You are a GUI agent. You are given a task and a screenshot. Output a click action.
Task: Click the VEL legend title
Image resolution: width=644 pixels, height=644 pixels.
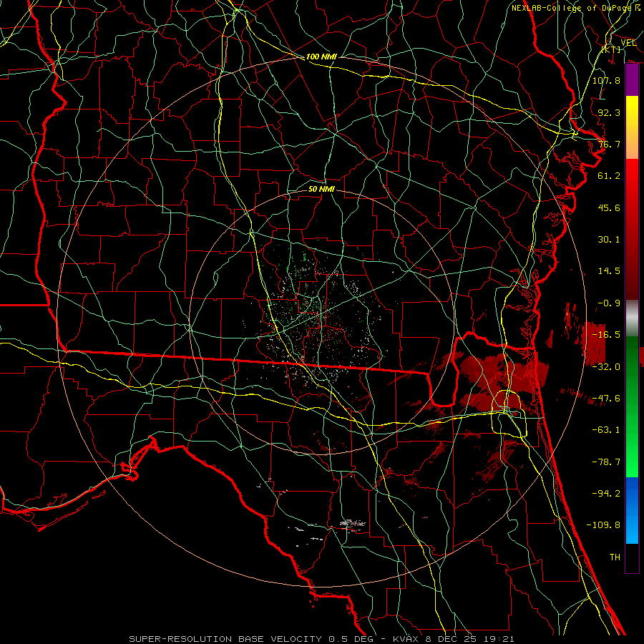pyautogui.click(x=628, y=43)
